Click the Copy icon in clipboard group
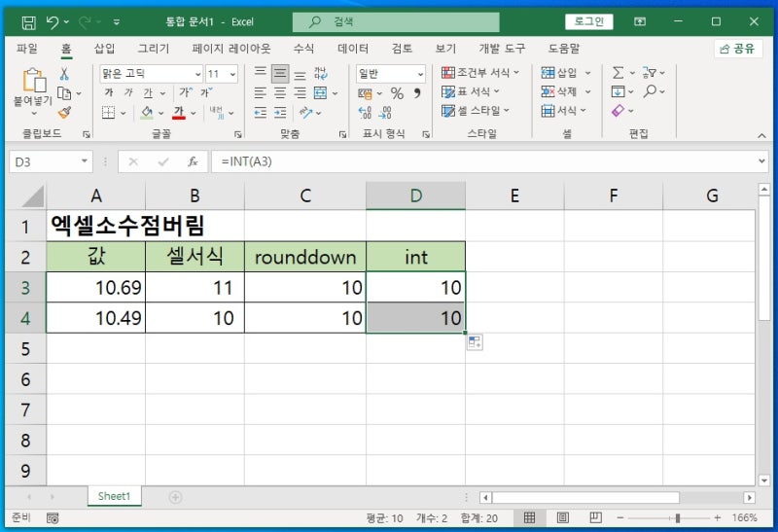 point(63,92)
